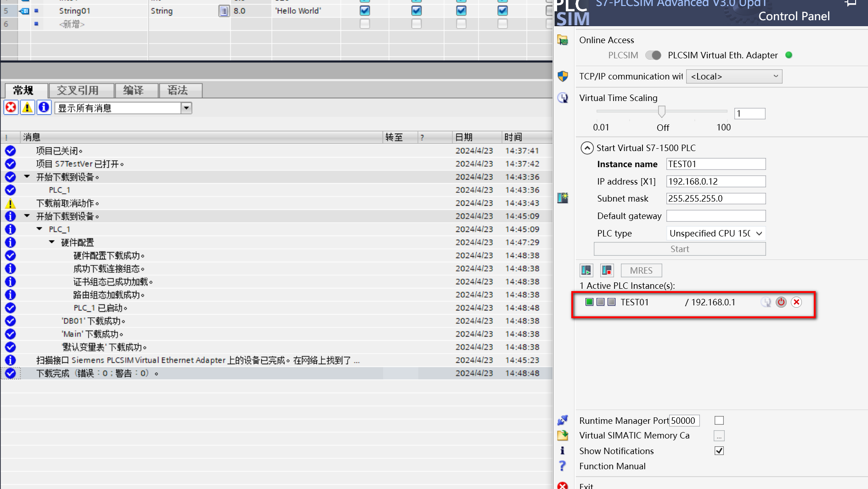The width and height of the screenshot is (868, 489).
Task: Click first checkbox in the 新增 row
Action: (x=365, y=24)
